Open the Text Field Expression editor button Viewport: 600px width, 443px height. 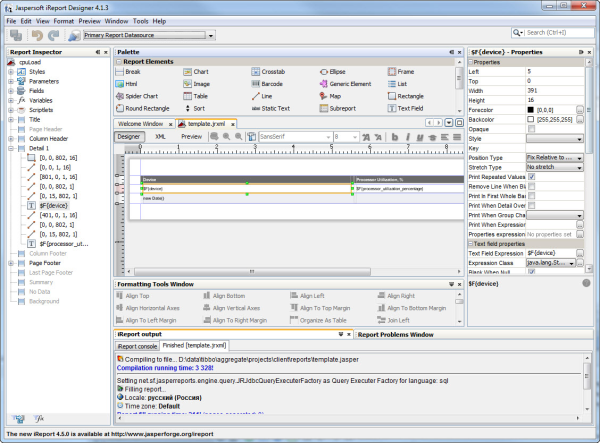pos(580,253)
